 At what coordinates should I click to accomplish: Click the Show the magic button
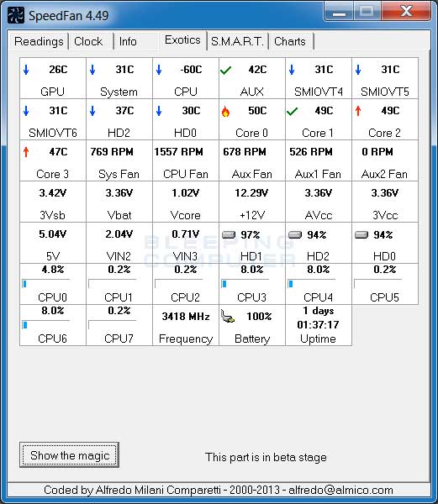[x=70, y=455]
